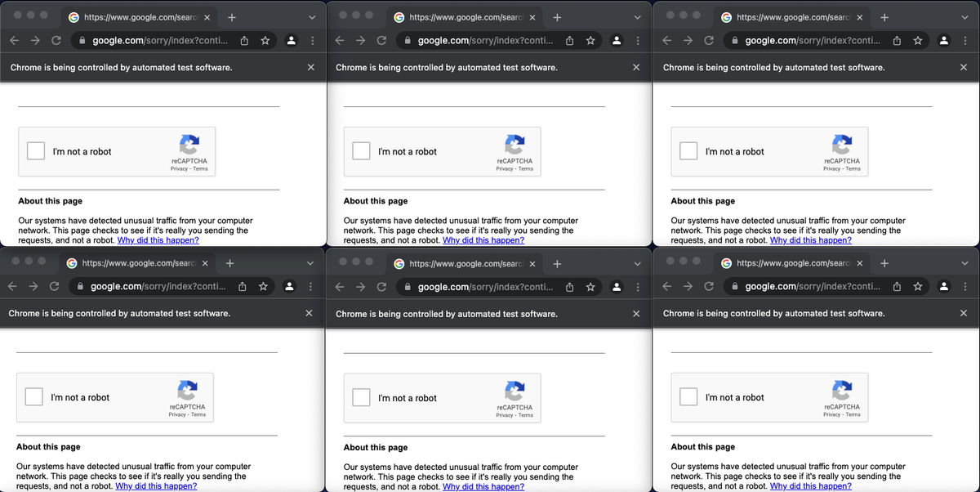Check "I'm not a robot" in the bottom-right window

688,397
